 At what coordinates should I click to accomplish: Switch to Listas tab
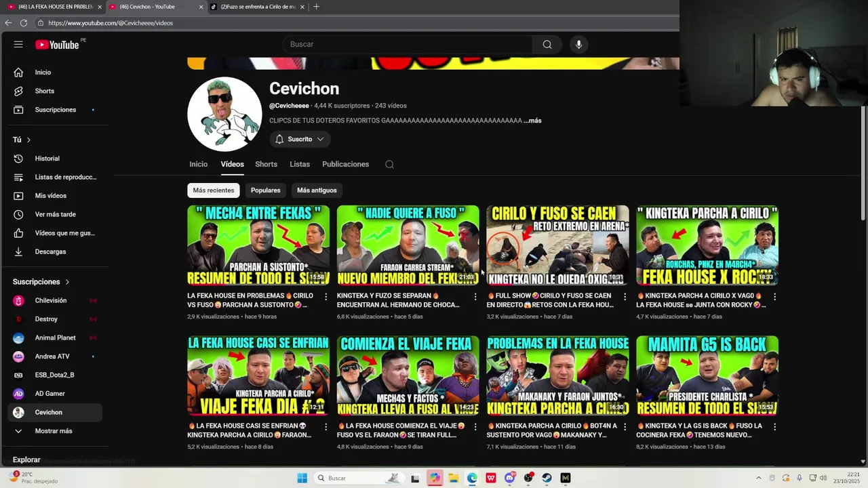tap(300, 164)
